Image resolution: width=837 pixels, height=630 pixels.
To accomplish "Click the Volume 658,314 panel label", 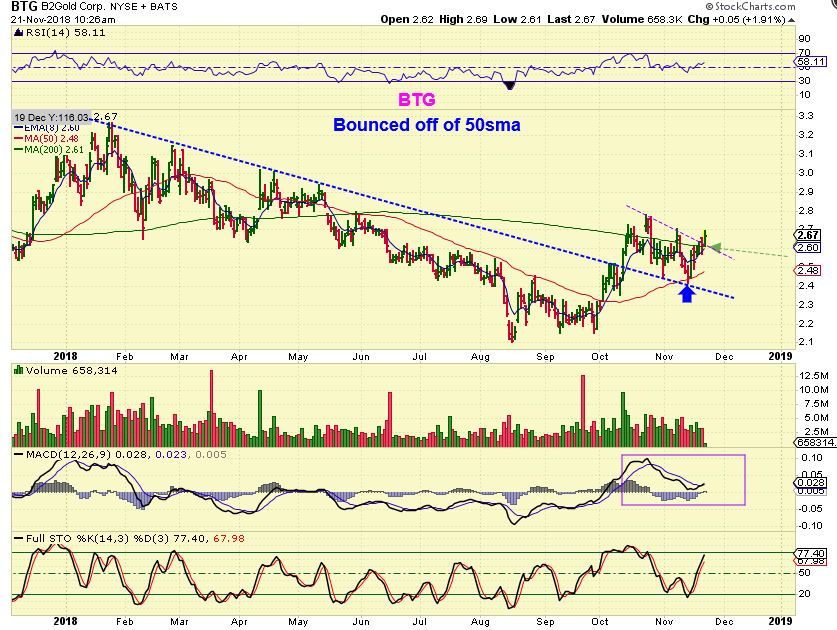I will [72, 371].
